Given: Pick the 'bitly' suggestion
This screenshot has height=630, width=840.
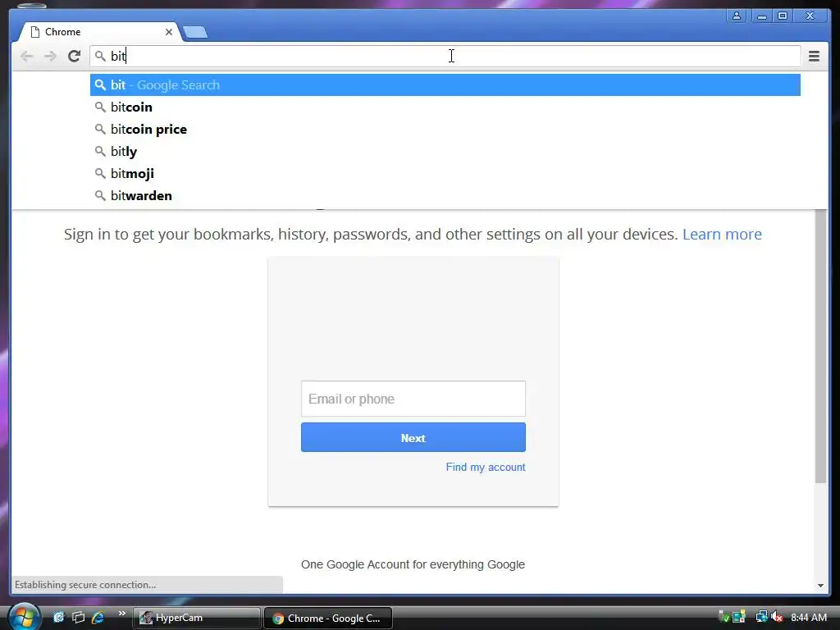Looking at the screenshot, I should (445, 152).
